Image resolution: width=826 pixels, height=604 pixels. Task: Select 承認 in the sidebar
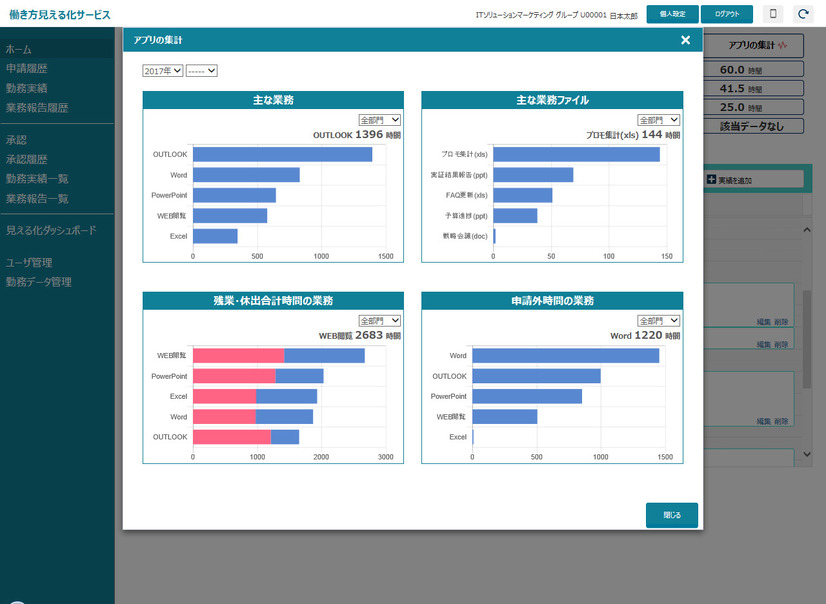pos(16,140)
